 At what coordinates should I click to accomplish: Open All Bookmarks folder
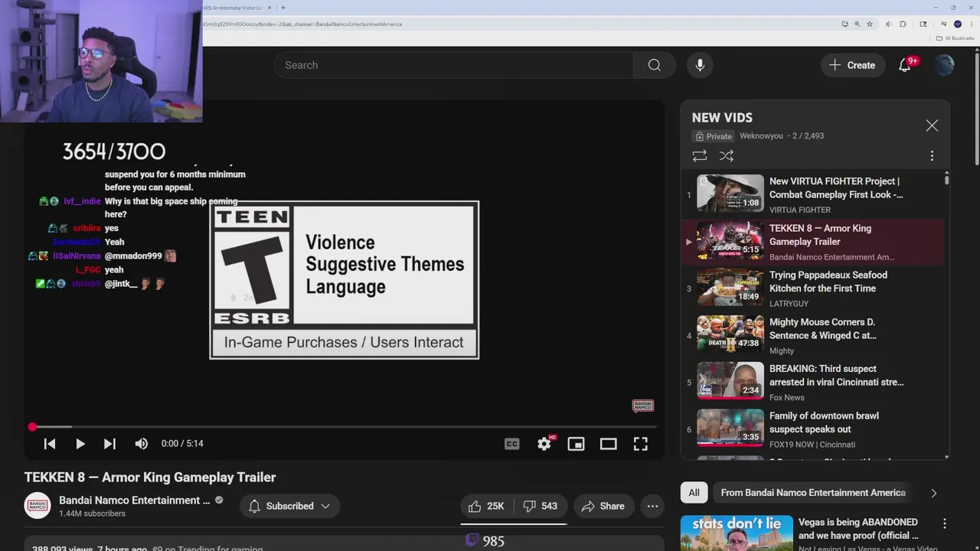(955, 38)
